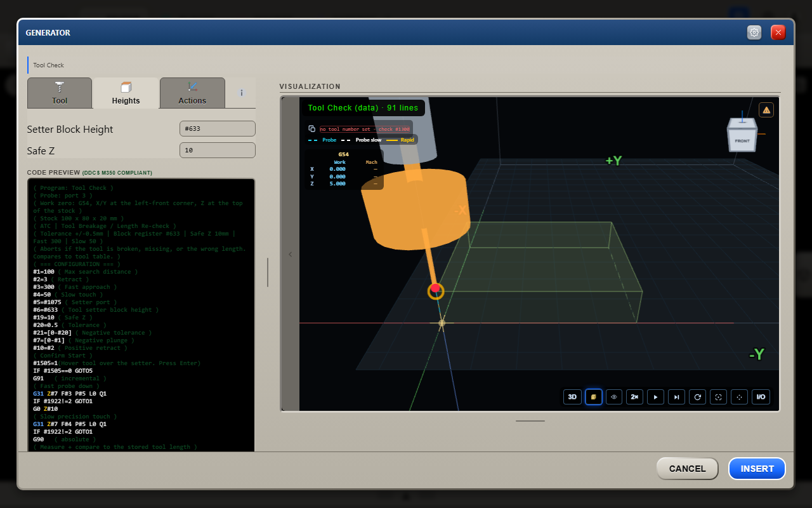Click the #1=100 code line
The height and width of the screenshot is (508, 812).
coord(85,272)
